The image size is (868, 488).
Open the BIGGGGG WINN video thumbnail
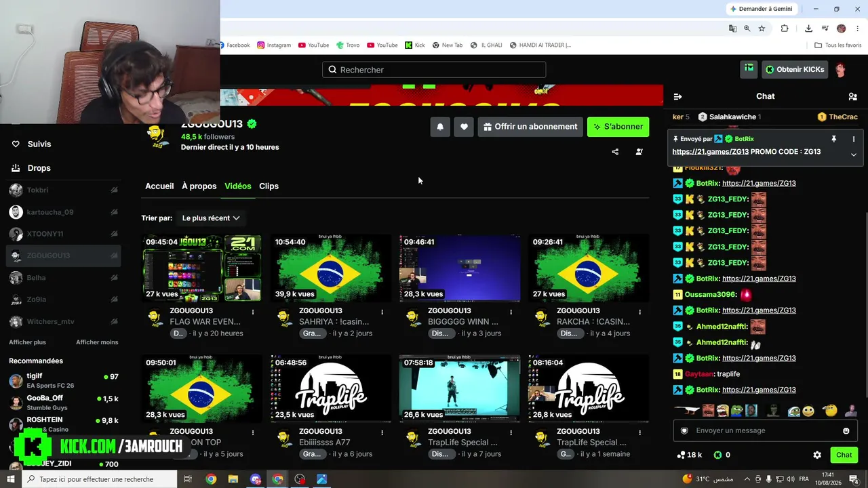tap(460, 268)
